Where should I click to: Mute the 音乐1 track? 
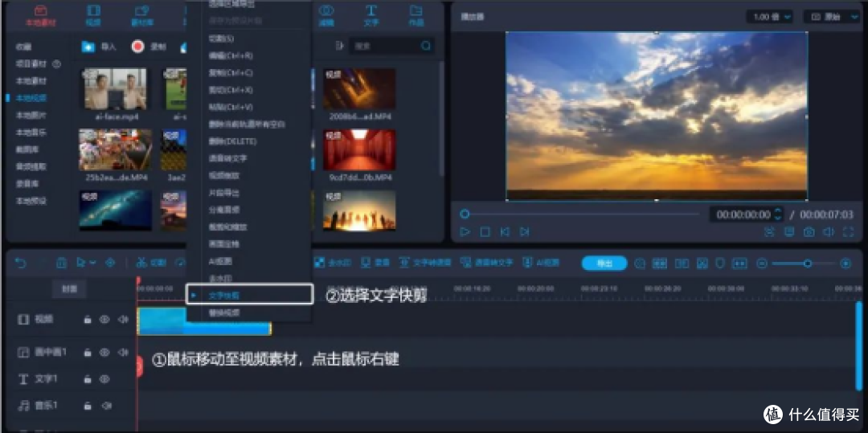coord(106,406)
